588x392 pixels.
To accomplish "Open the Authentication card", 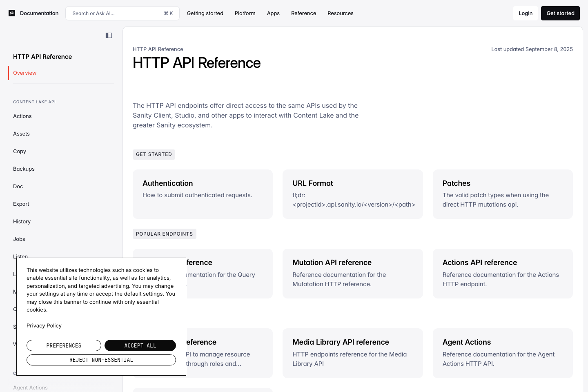I will 203,194.
